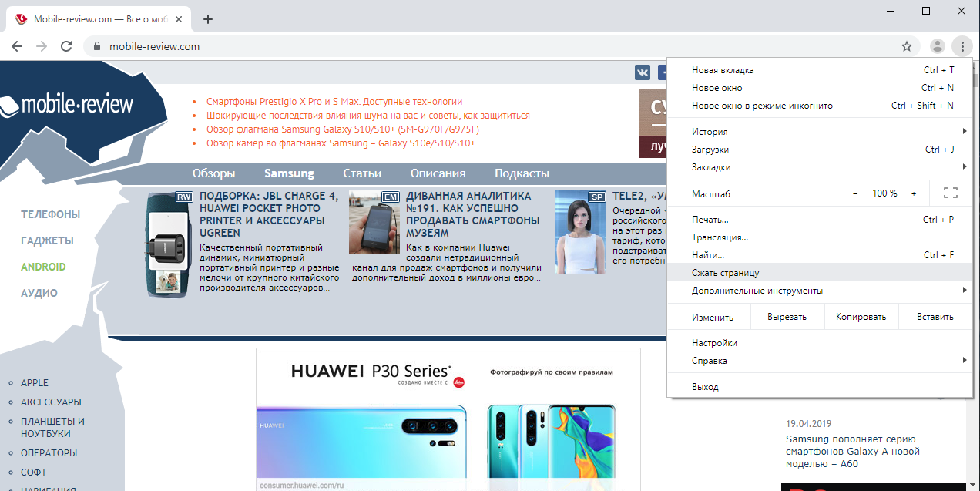Choose Найти... menu entry
The width and height of the screenshot is (980, 491).
pos(820,255)
